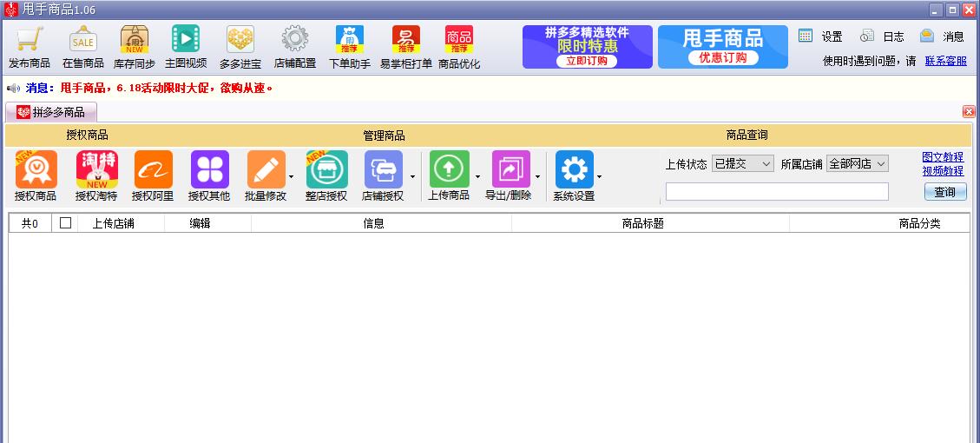Click the 商品标题 column header
980x443 pixels.
click(x=642, y=223)
